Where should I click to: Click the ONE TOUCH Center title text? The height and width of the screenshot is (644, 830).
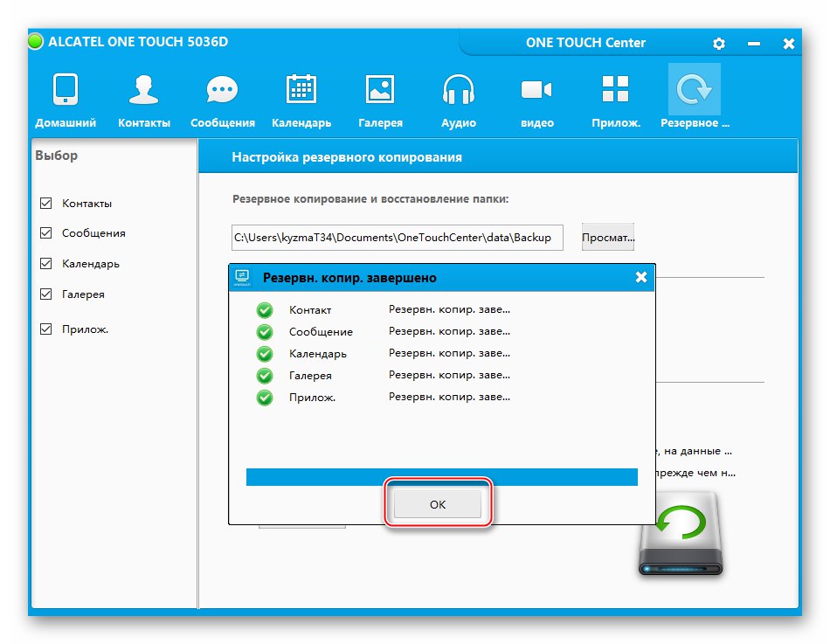(x=585, y=43)
